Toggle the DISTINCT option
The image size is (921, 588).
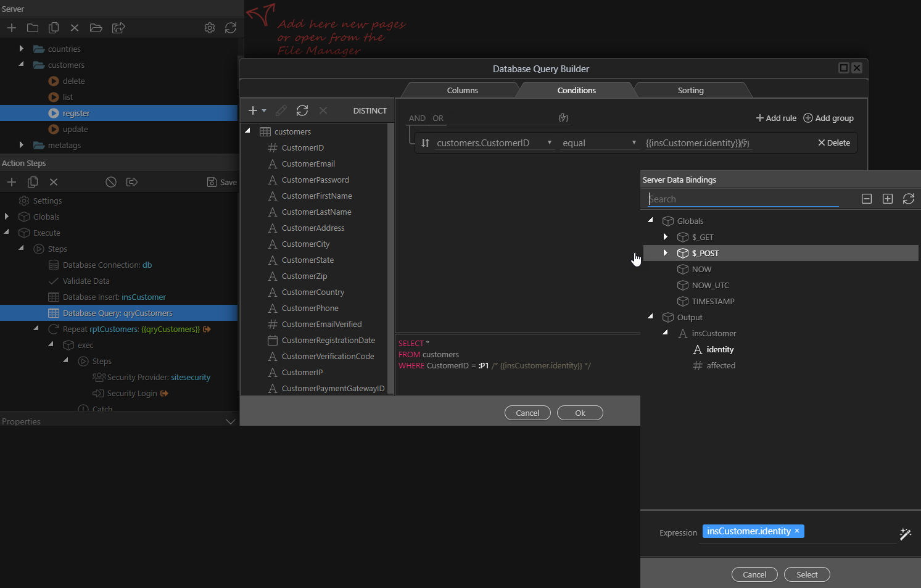(x=370, y=111)
